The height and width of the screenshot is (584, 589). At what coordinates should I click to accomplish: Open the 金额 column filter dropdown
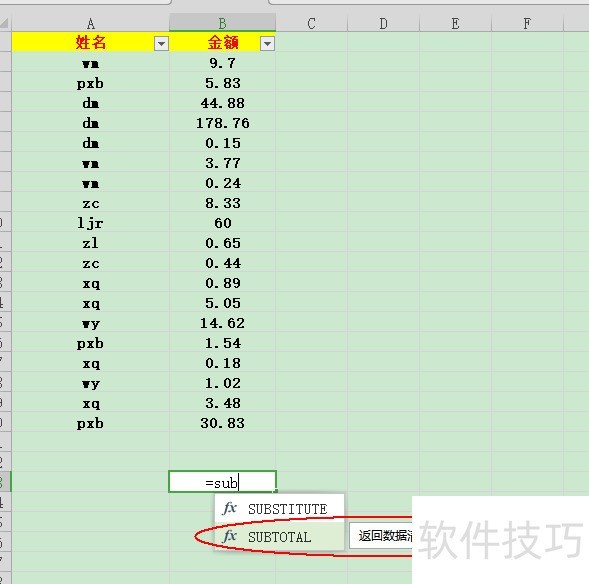tap(267, 44)
